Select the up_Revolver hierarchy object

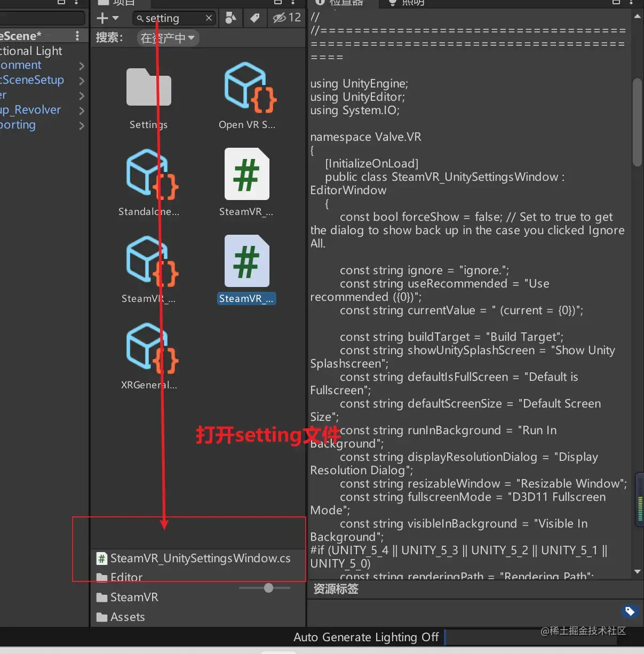(30, 110)
